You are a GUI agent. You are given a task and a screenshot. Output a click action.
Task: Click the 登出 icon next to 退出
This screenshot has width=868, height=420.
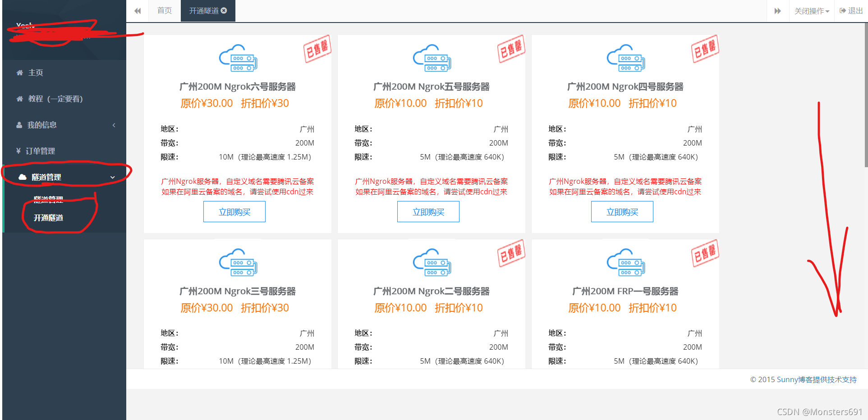point(843,10)
